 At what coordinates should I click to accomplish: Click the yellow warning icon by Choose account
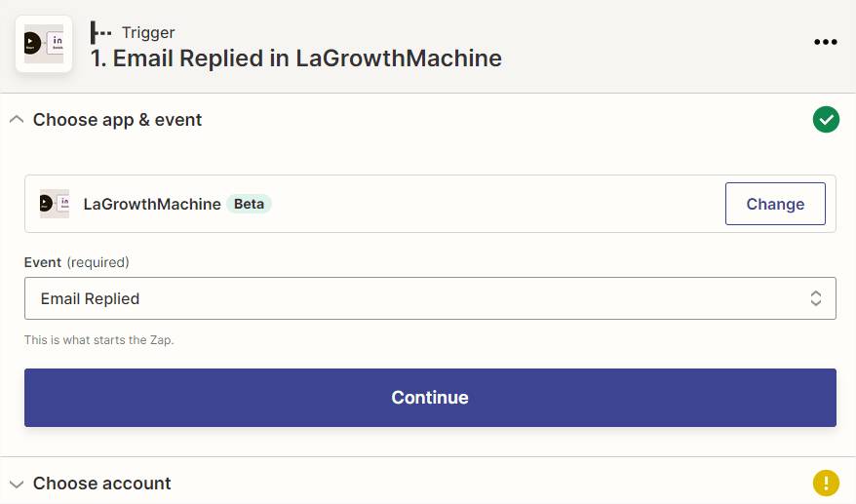[x=826, y=484]
